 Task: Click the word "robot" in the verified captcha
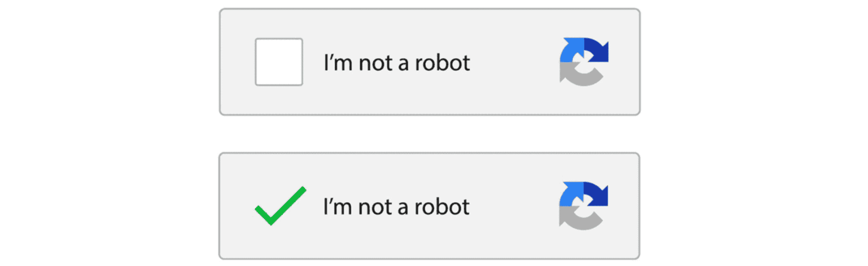[442, 206]
